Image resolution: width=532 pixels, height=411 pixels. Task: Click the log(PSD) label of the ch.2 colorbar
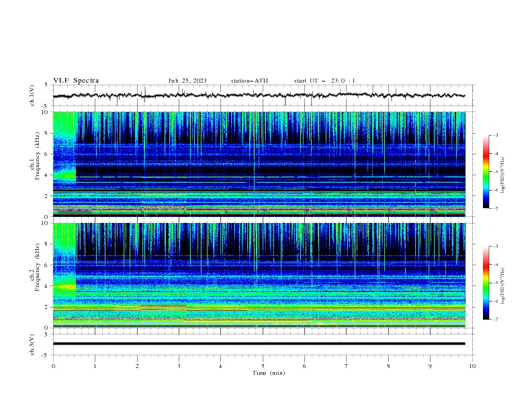[x=503, y=286]
